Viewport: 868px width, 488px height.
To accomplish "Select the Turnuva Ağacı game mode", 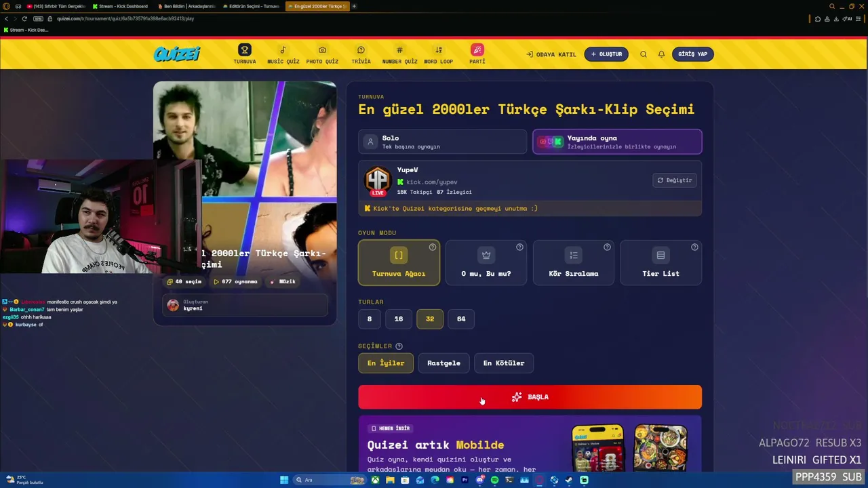I will (x=399, y=262).
